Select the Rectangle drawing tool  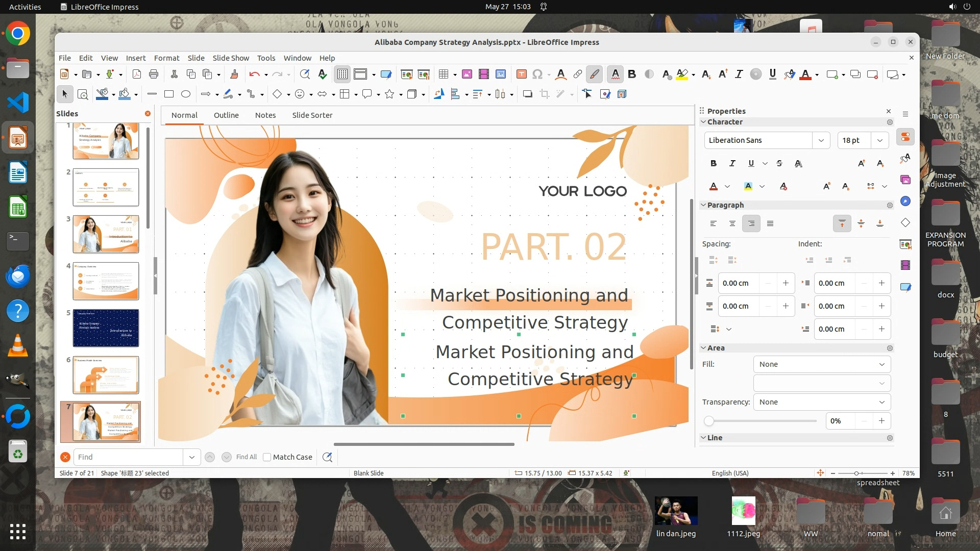(x=169, y=94)
